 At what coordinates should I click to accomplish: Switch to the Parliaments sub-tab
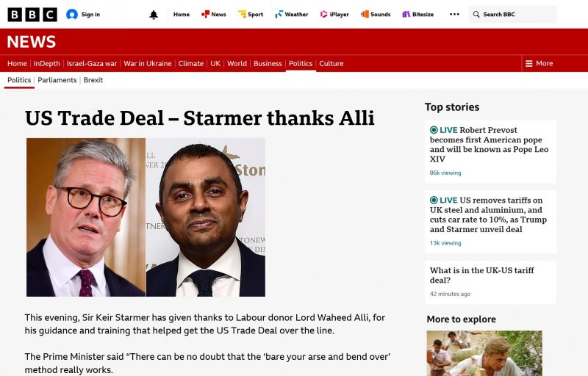(57, 80)
